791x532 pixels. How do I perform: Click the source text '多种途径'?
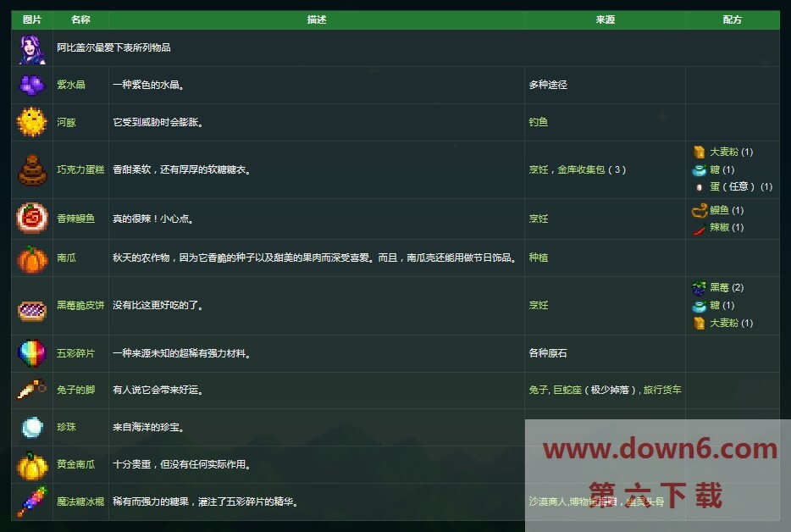tap(548, 85)
